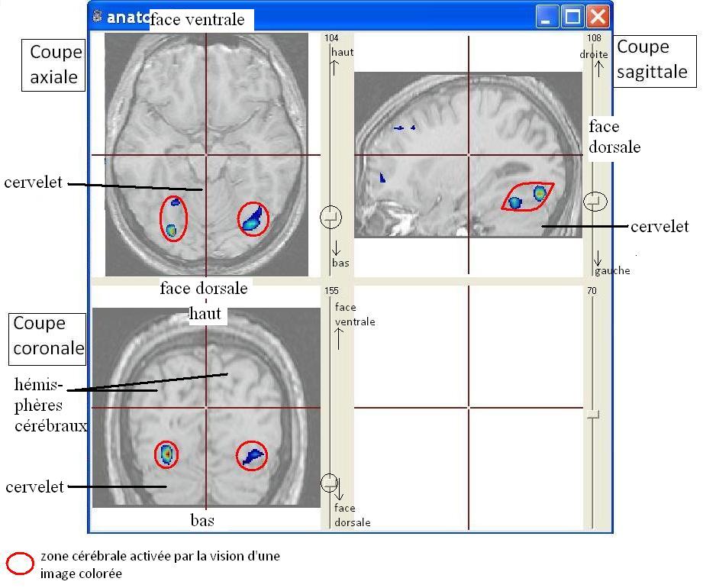Click the upper-left small activation in axial view
703x588 pixels.
click(x=176, y=203)
